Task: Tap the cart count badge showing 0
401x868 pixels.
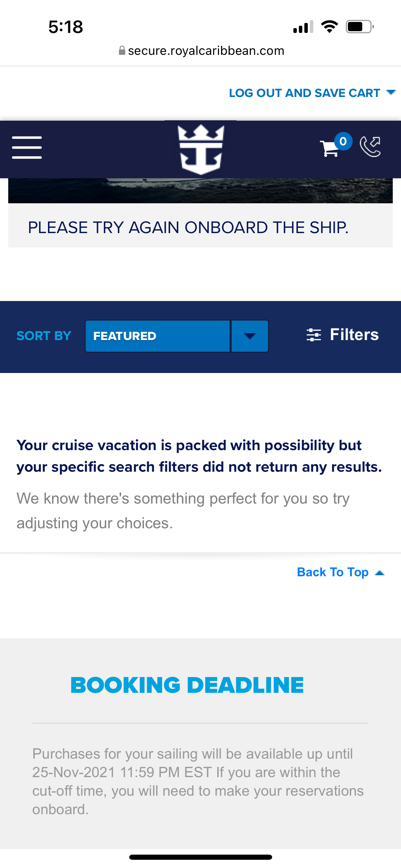Action: pos(343,141)
